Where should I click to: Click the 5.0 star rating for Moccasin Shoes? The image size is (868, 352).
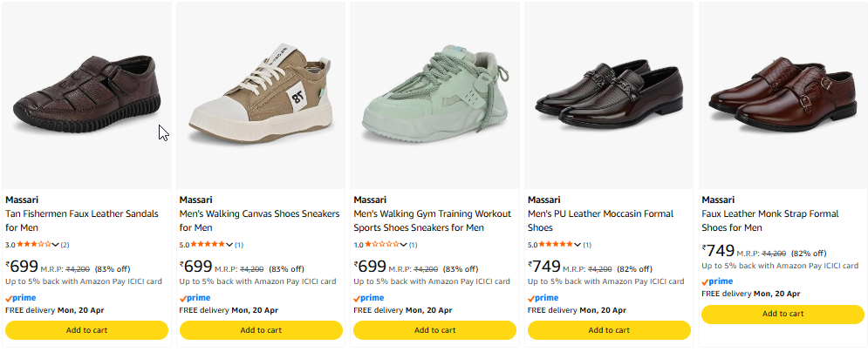click(x=556, y=245)
